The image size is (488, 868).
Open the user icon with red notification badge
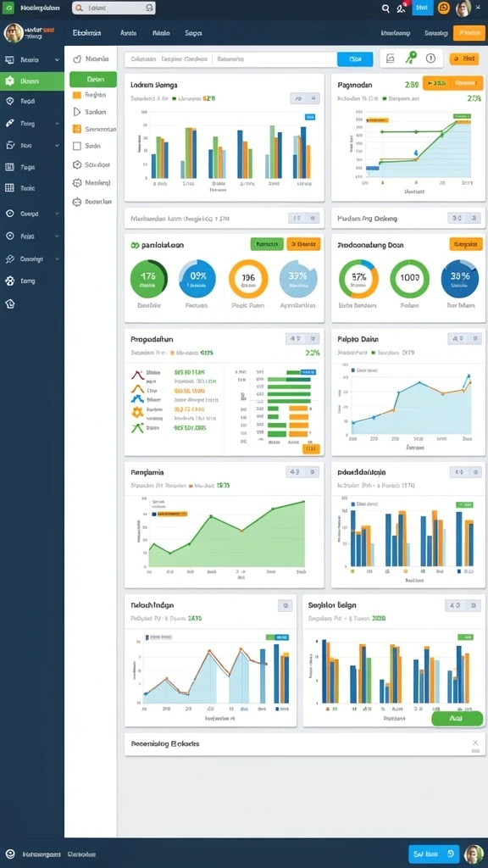coord(401,8)
